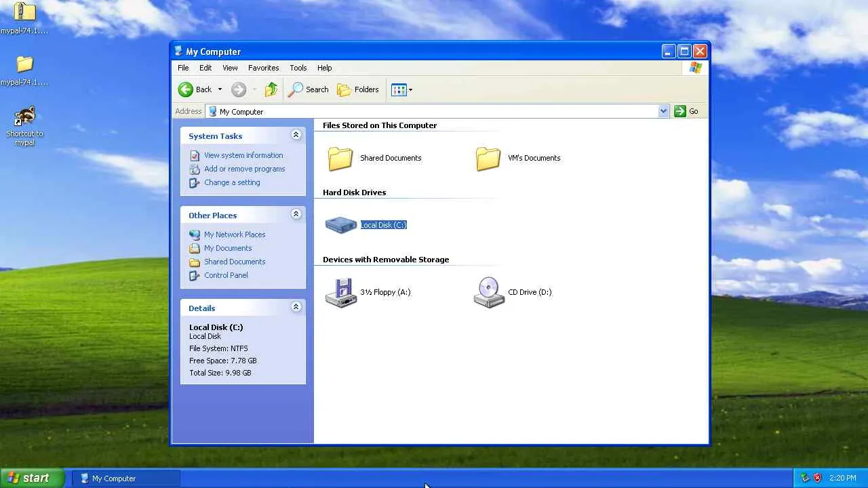Collapse the Details panel
Screen dimensions: 868x488
click(x=296, y=308)
